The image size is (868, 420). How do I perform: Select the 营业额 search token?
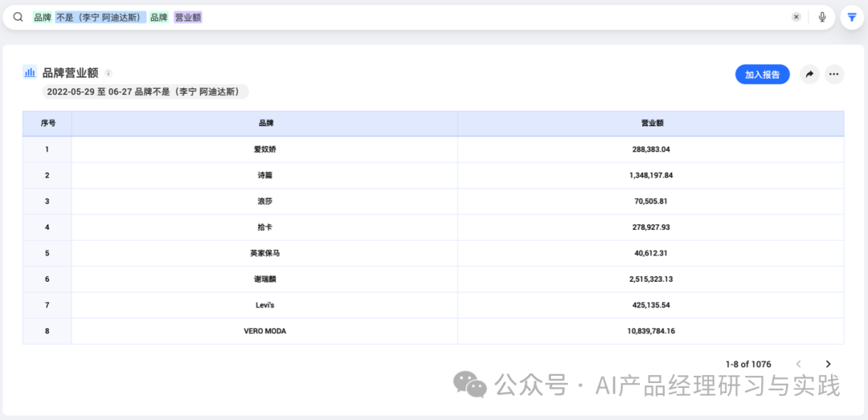coord(188,18)
